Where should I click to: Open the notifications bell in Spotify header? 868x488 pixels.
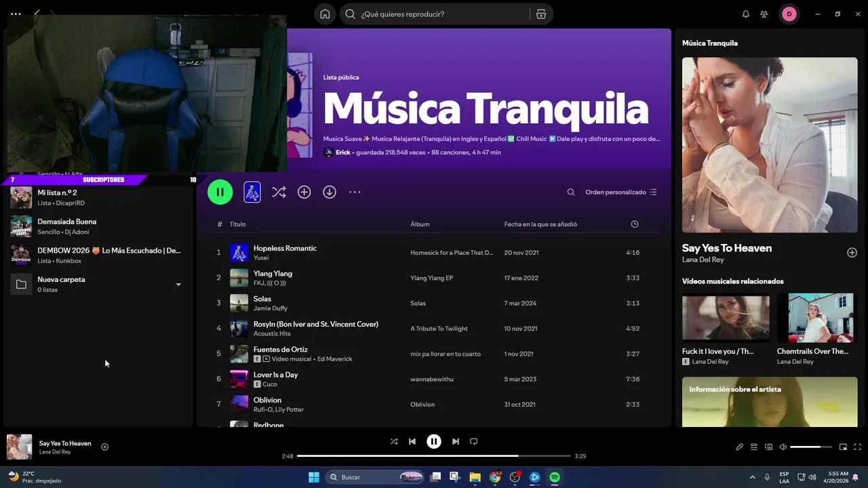point(746,14)
